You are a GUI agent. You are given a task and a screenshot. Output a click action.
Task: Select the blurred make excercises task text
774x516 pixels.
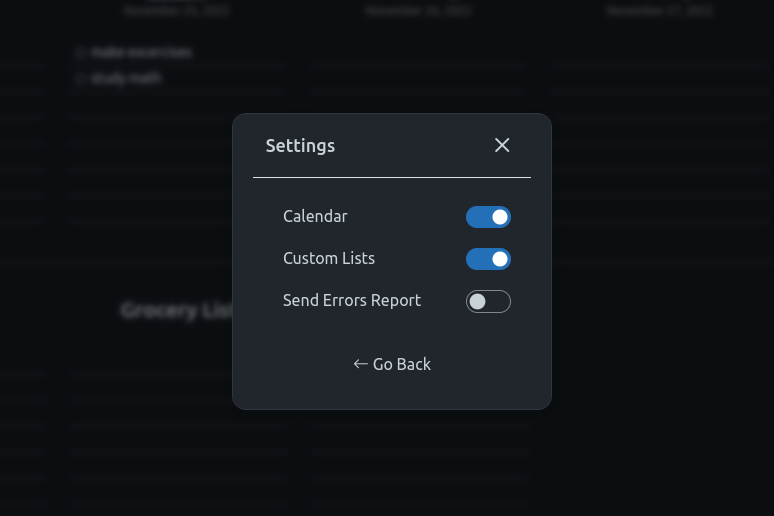point(141,52)
